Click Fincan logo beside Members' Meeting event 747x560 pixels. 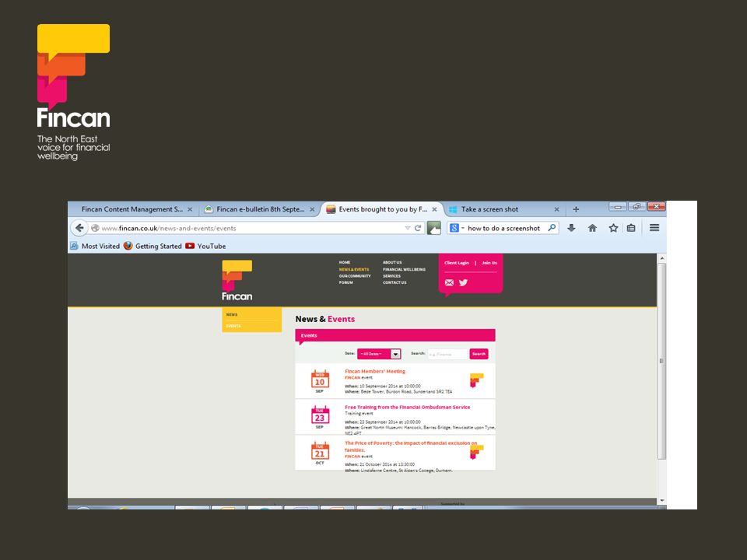pos(476,380)
